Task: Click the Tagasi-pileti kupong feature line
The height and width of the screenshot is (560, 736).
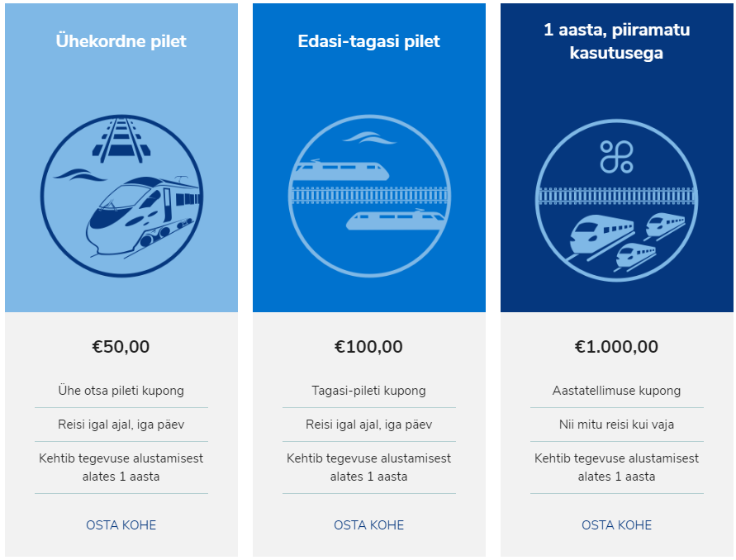Action: [x=369, y=391]
